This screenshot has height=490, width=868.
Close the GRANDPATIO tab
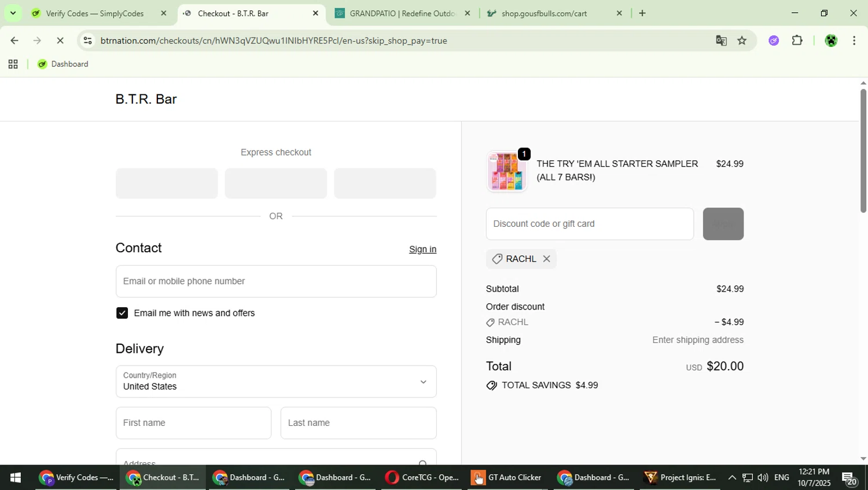[468, 13]
